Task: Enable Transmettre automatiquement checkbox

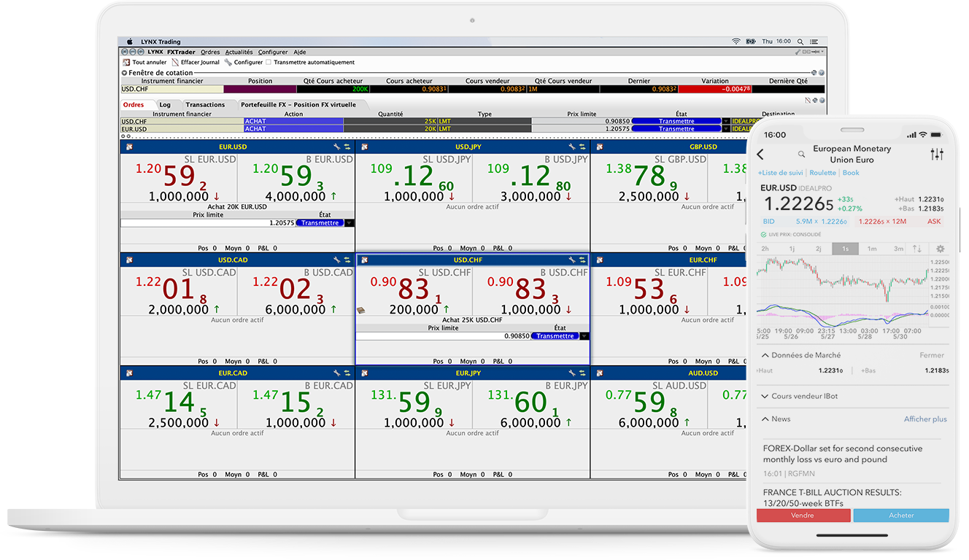Action: click(269, 63)
